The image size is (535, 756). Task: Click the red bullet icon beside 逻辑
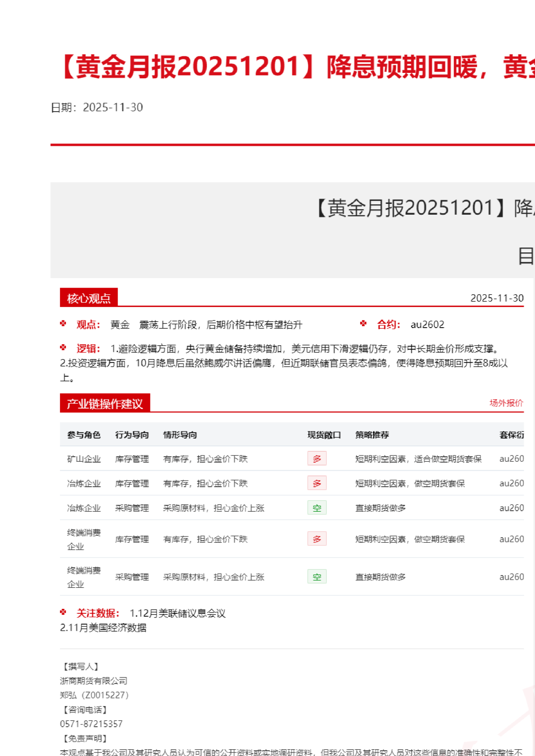pyautogui.click(x=63, y=348)
